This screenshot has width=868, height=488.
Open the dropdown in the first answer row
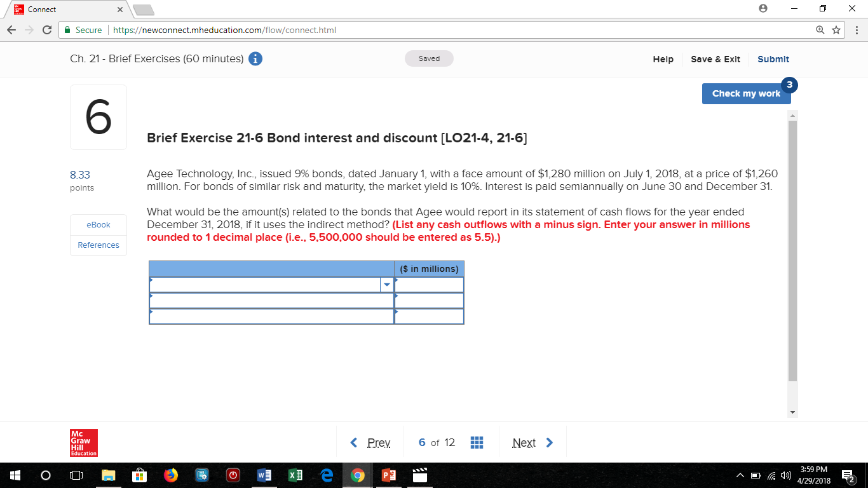[387, 285]
